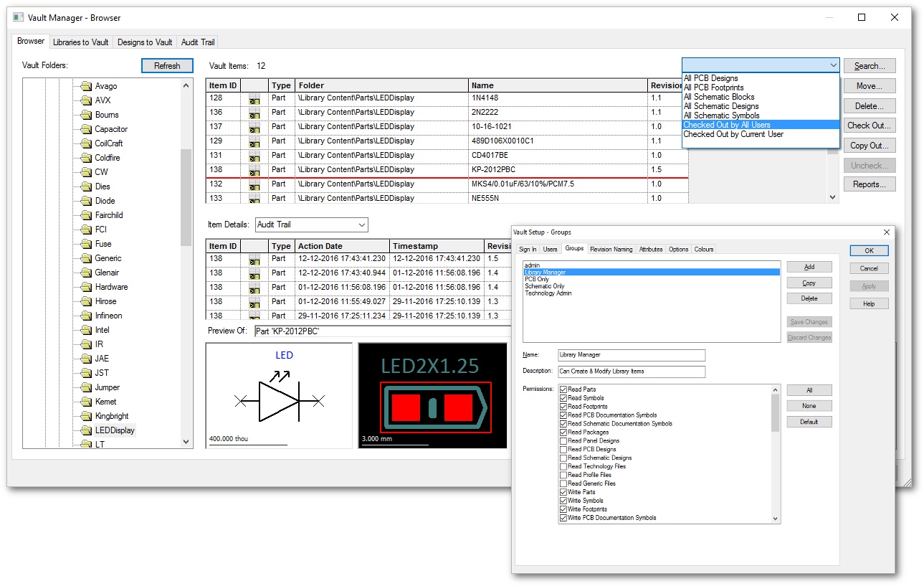Click the Infineon folder icon
This screenshot has width=924, height=586.
pyautogui.click(x=86, y=316)
